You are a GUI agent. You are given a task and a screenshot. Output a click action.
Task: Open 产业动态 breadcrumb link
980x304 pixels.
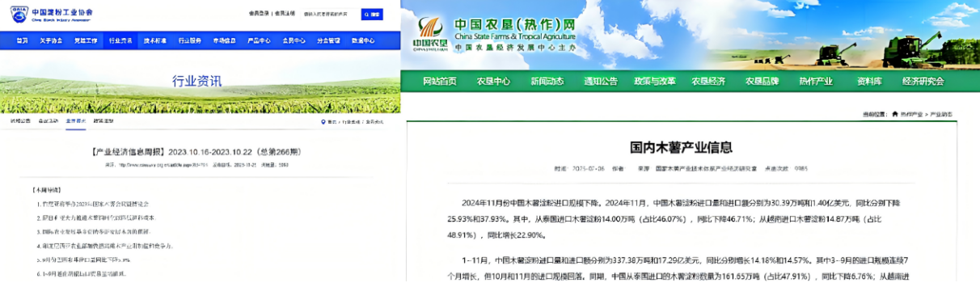coord(941,115)
